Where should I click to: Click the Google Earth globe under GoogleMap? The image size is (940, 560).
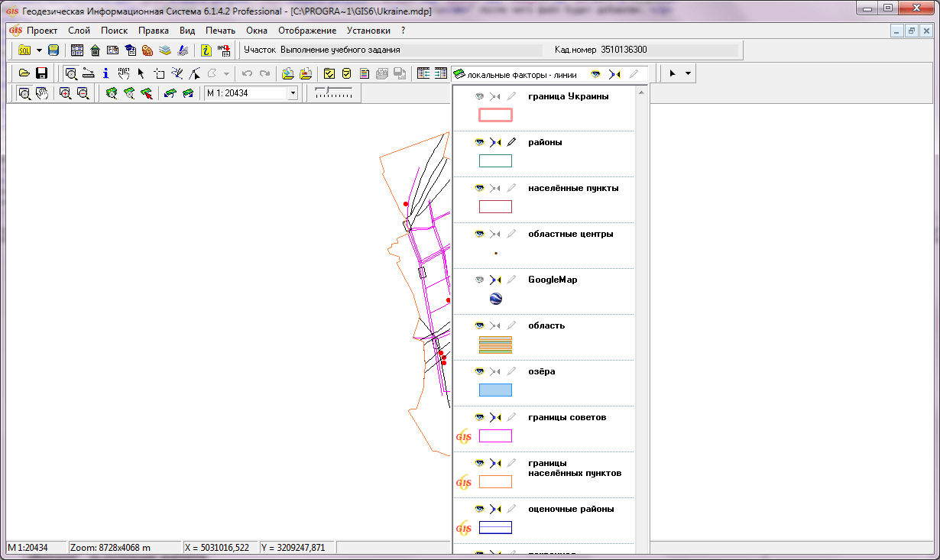coord(495,299)
